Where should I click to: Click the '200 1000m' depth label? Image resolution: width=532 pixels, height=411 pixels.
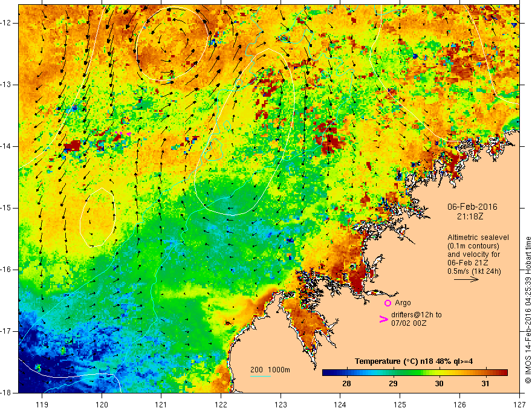(270, 370)
